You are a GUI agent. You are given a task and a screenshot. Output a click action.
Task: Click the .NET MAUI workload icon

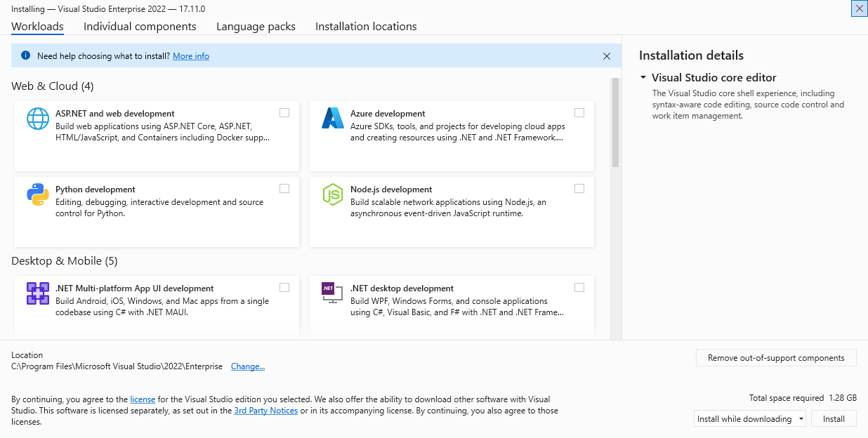pos(38,293)
